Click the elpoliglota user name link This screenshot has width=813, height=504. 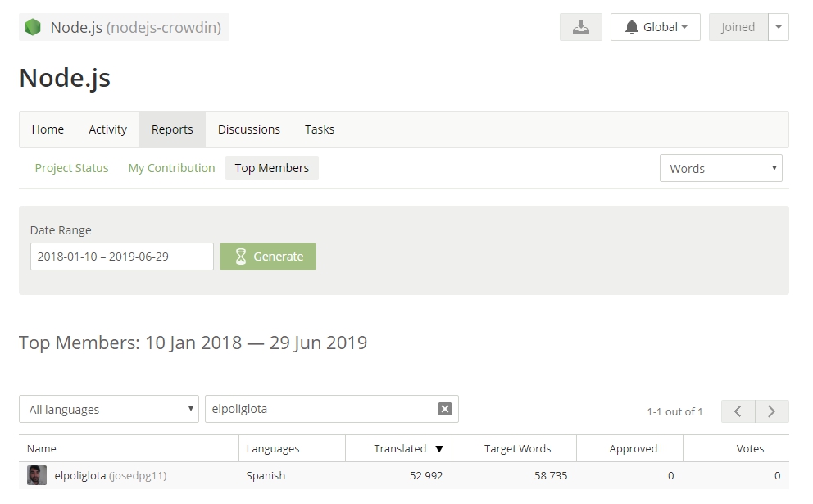tap(80, 475)
